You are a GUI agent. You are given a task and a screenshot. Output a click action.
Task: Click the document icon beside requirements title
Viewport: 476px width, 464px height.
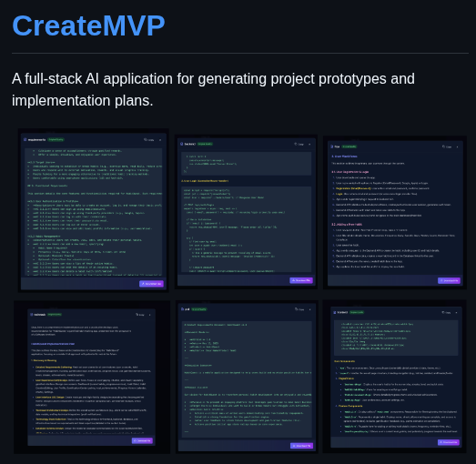click(25, 139)
